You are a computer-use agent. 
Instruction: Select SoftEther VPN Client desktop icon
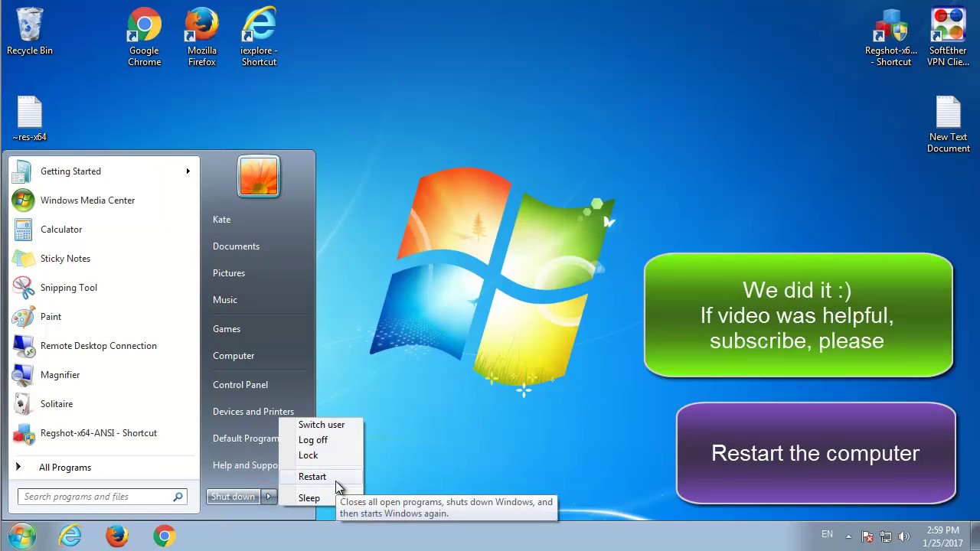point(948,37)
